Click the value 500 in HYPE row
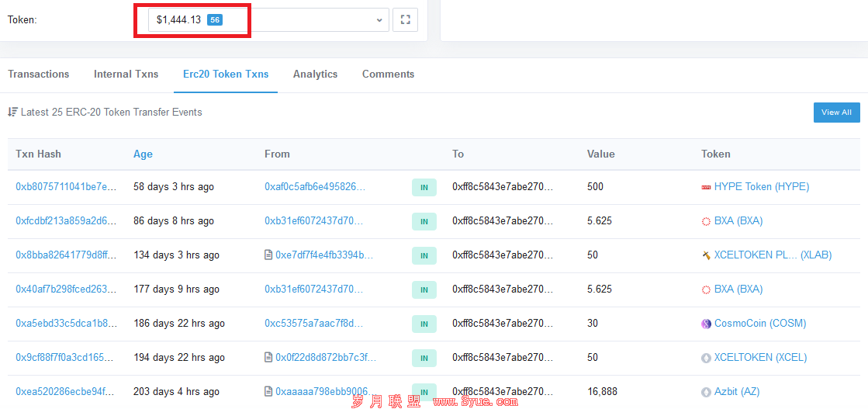Viewport: 868px width, 409px height. (595, 187)
